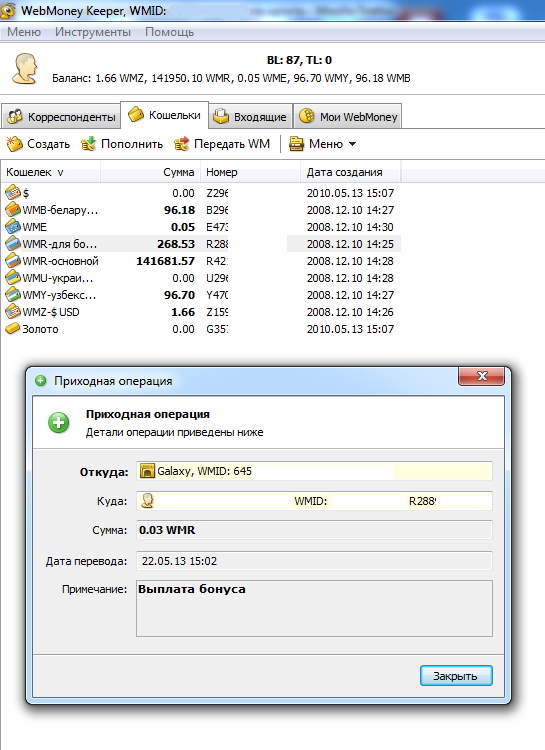Open the Инструменты menu
This screenshot has height=750, width=545.
pyautogui.click(x=93, y=32)
